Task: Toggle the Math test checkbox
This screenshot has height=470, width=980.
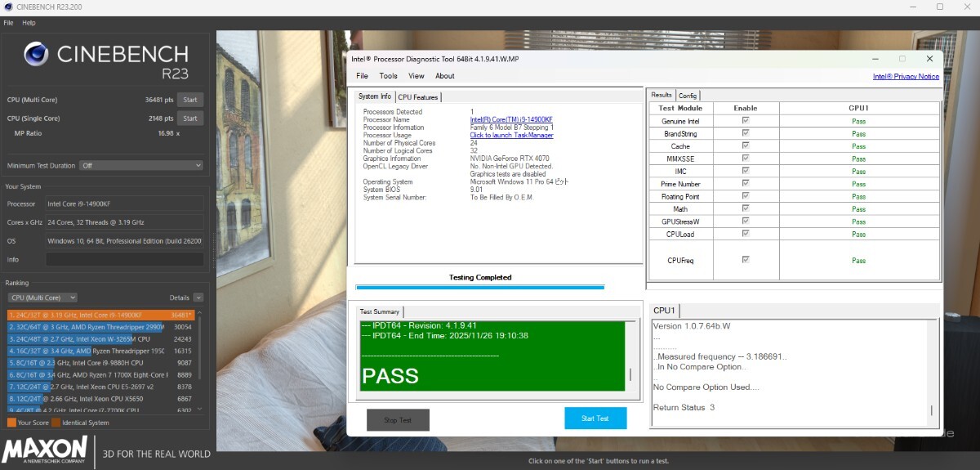Action: tap(745, 208)
